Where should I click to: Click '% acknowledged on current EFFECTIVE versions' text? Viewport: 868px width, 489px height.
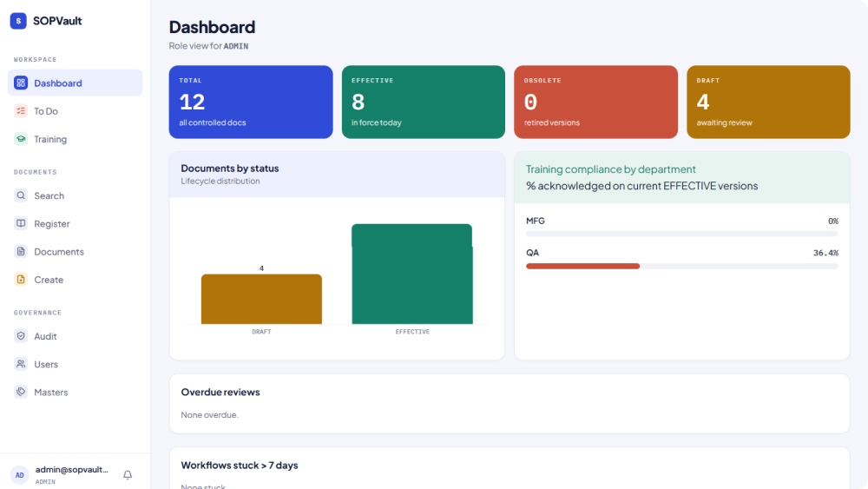(641, 186)
